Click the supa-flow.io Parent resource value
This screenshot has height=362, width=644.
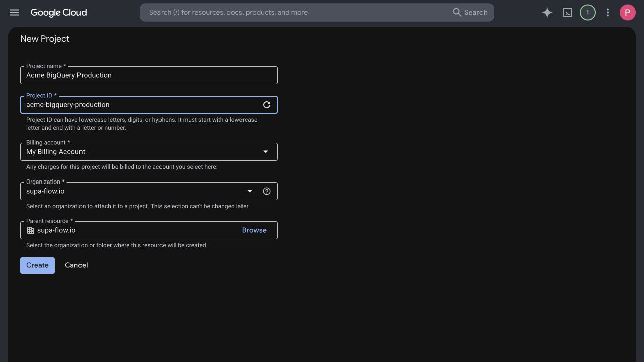56,230
